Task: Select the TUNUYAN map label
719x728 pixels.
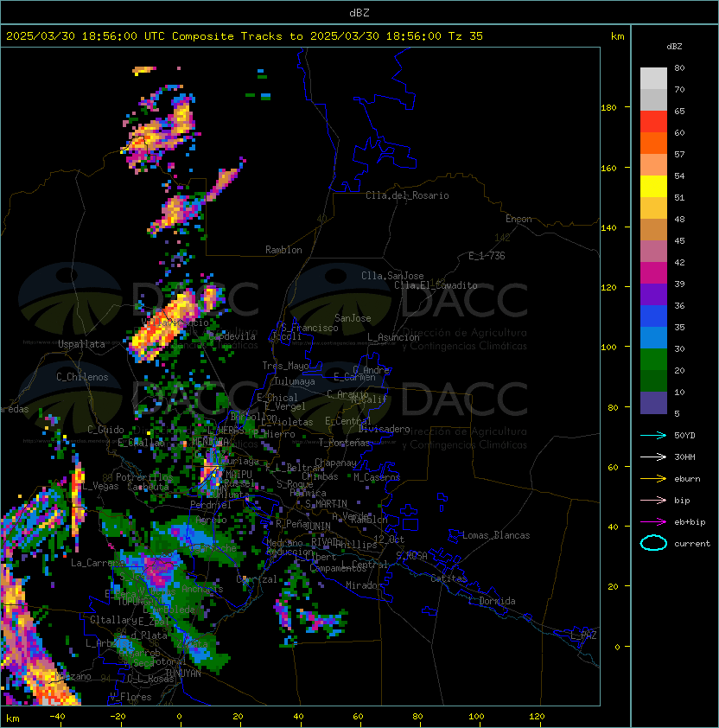Action: click(x=183, y=674)
